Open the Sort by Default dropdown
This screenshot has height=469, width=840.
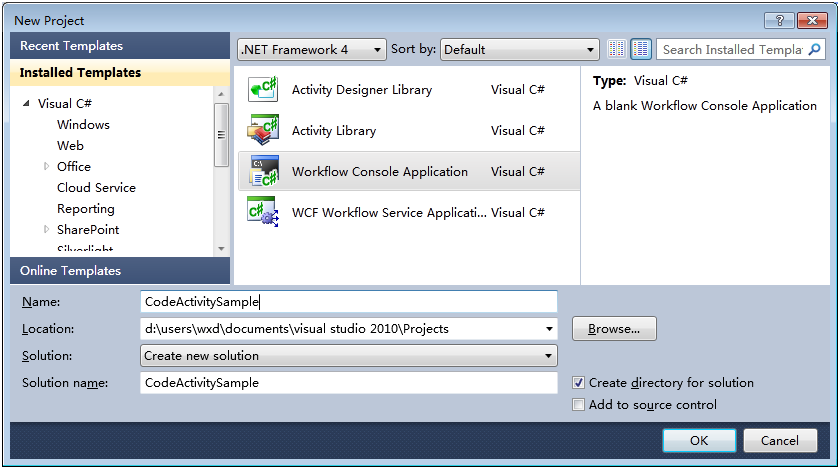[519, 50]
